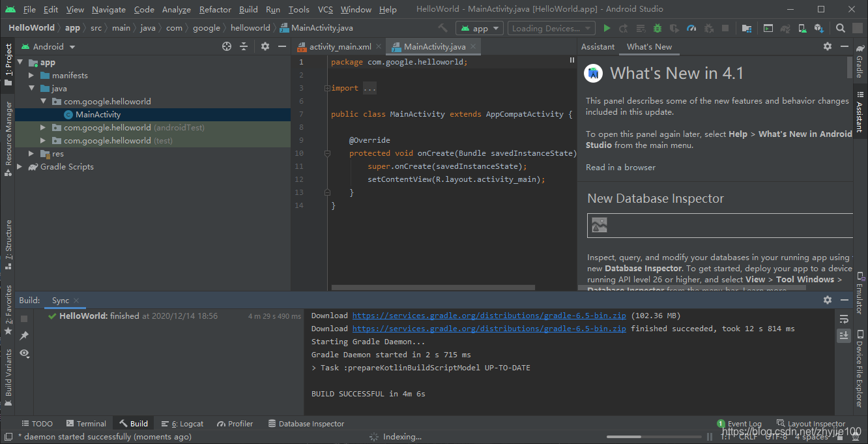The width and height of the screenshot is (868, 444).
Task: Open the AVD Manager icon
Action: point(803,28)
